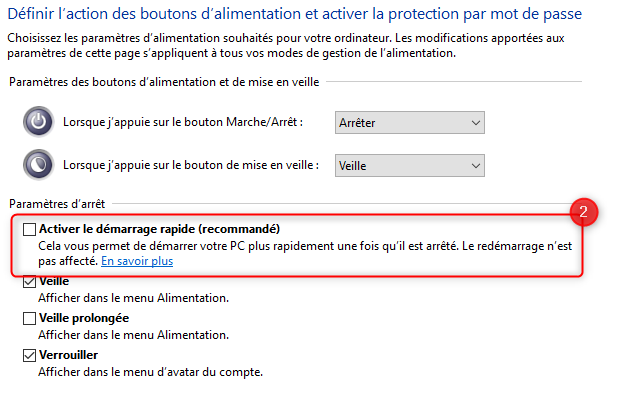Open the En savoir plus link
The image size is (622, 399).
coord(137,261)
